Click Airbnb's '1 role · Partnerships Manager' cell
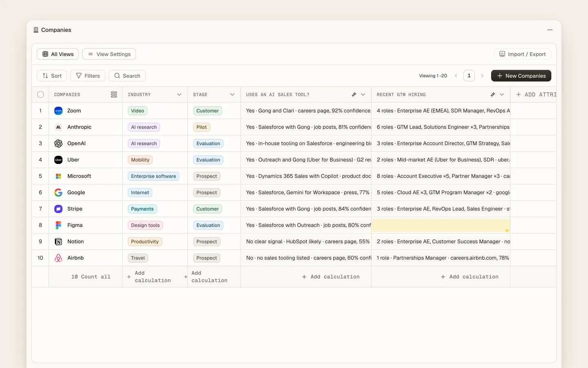 click(441, 258)
